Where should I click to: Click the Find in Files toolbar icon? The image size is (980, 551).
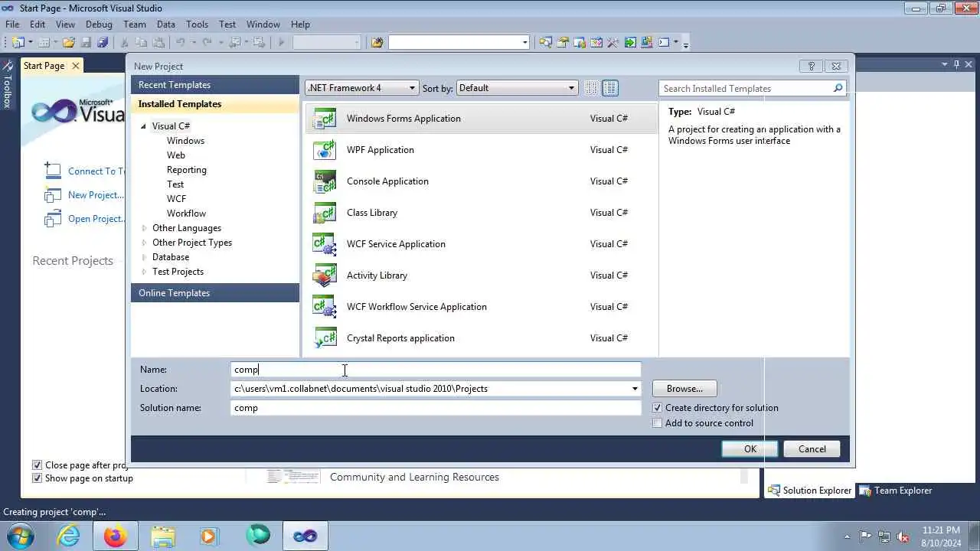(x=377, y=43)
